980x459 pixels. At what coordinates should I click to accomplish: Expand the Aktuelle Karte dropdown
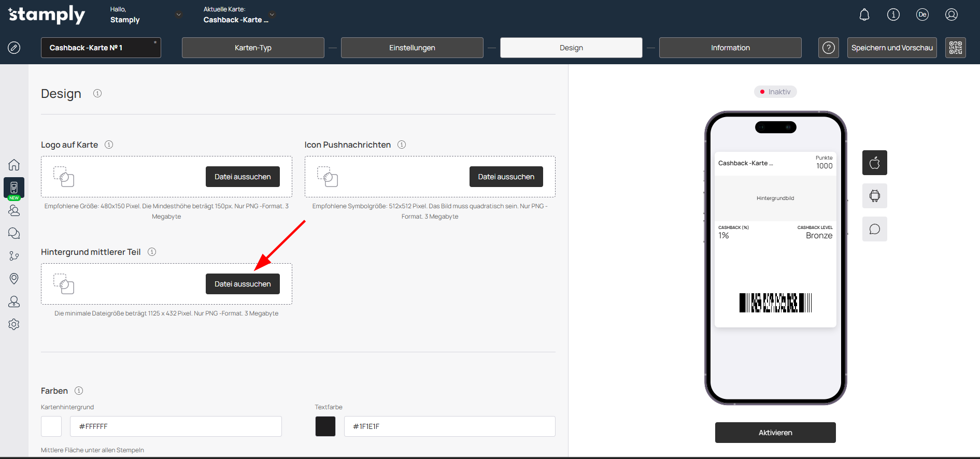(272, 15)
